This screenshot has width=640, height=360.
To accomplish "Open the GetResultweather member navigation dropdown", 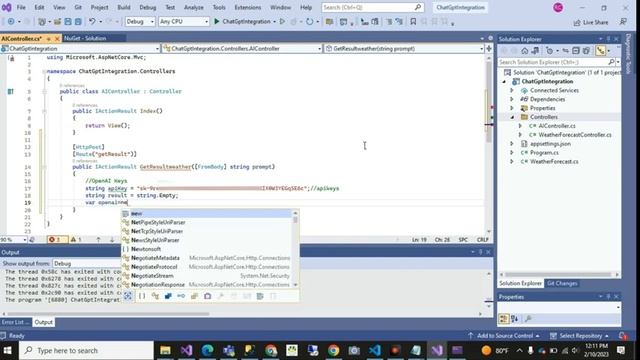I will [404, 49].
